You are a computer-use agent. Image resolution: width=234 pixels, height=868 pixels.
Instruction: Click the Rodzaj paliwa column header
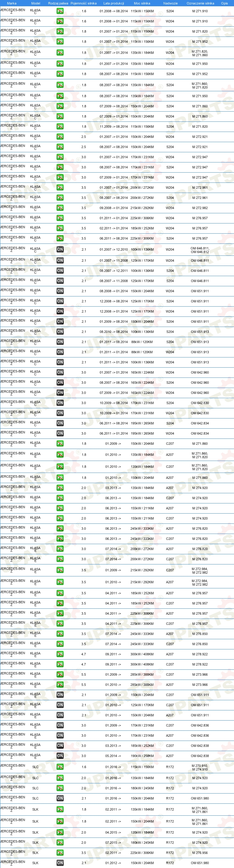tap(58, 3)
